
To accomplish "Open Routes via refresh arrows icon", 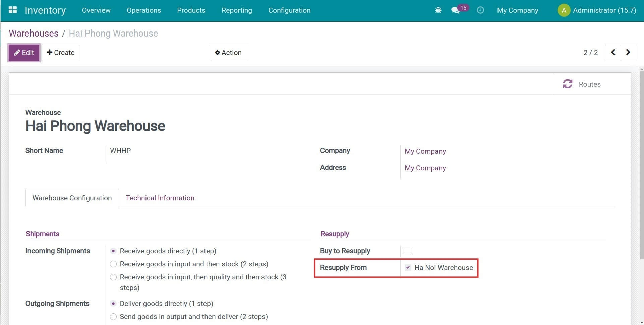I will [x=567, y=84].
